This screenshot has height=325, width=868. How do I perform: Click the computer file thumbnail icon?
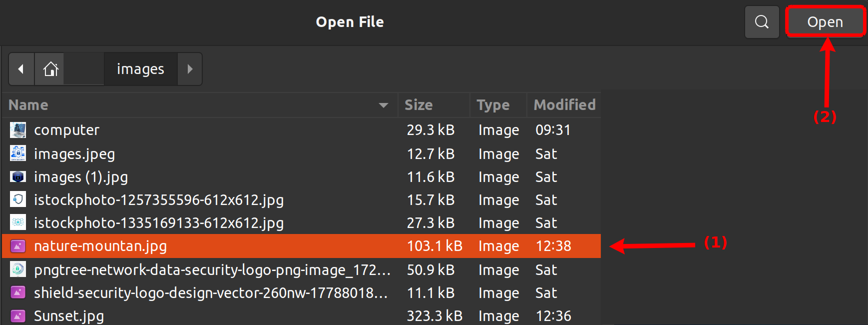pos(18,130)
